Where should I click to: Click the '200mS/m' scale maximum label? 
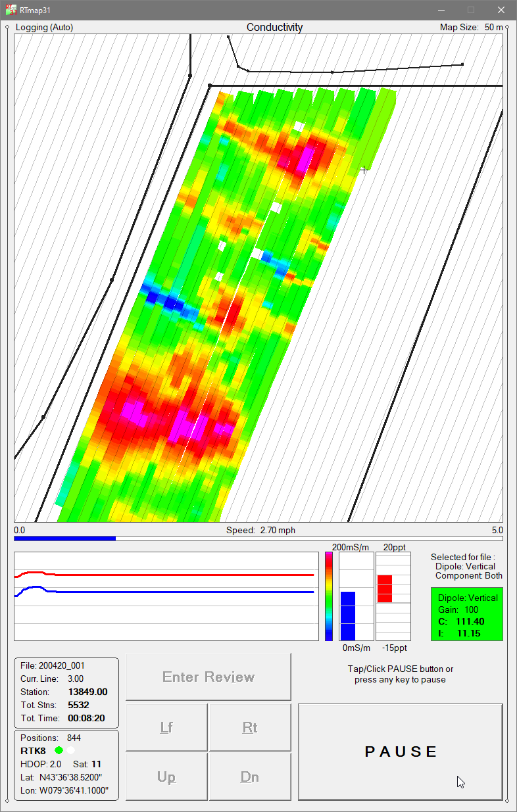click(351, 547)
